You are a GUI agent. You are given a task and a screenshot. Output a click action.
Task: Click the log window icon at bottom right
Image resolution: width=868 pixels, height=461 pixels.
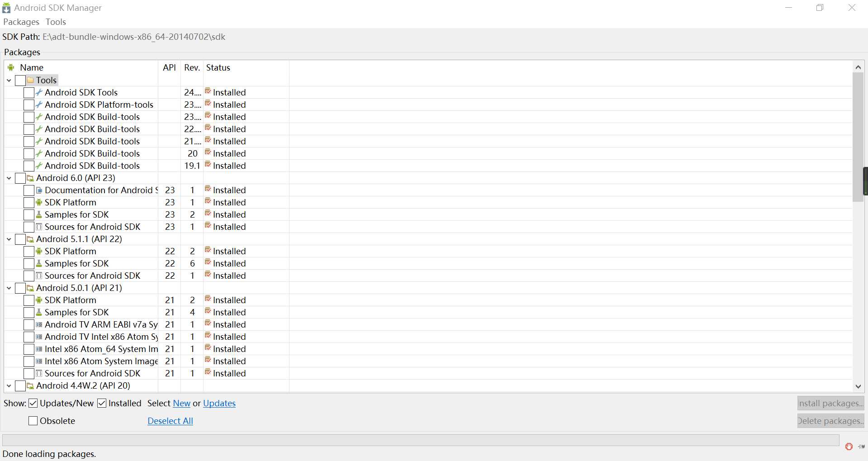pyautogui.click(x=861, y=447)
